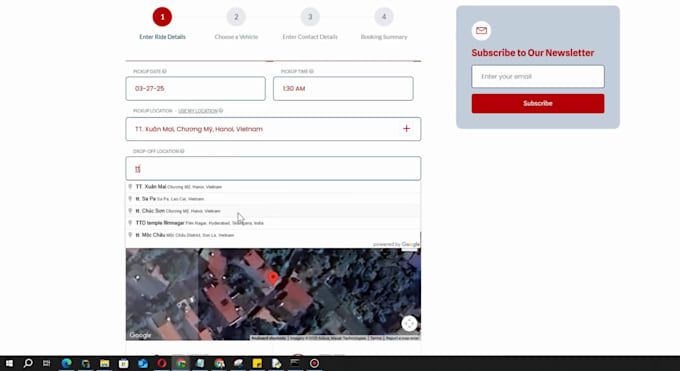Open the yellow sticky notes app in taskbar

click(x=257, y=363)
